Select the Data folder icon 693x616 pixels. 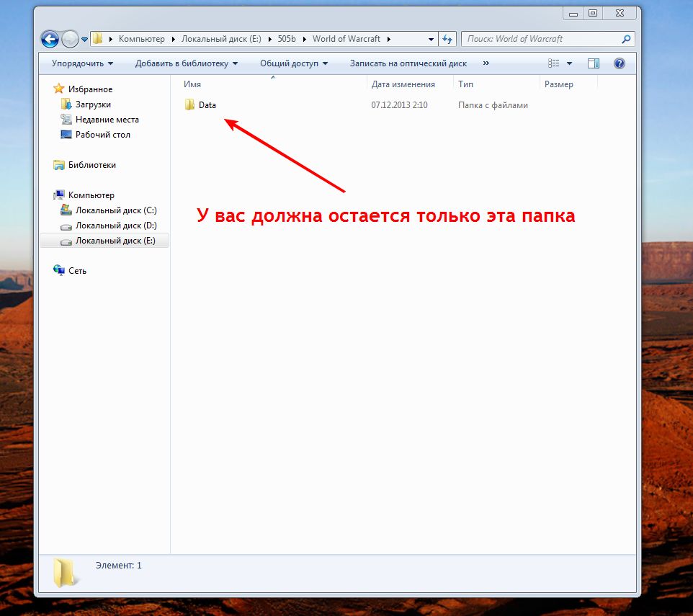click(189, 104)
